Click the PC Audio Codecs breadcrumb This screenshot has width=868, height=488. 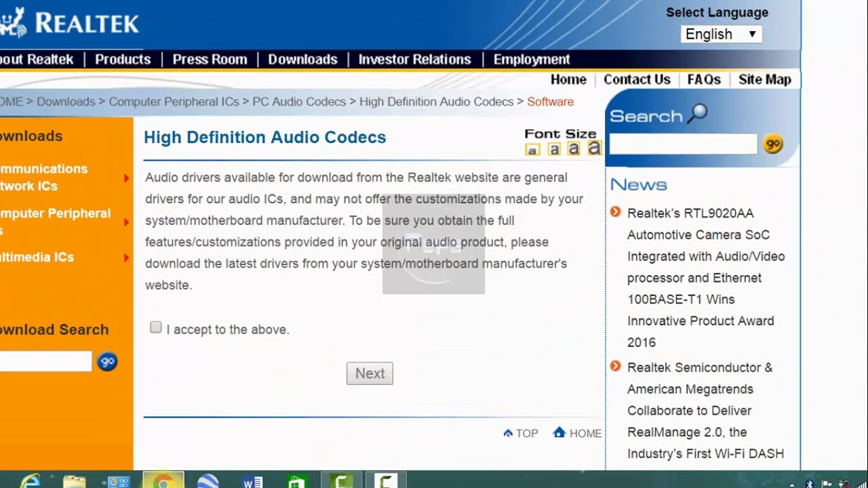pos(299,102)
